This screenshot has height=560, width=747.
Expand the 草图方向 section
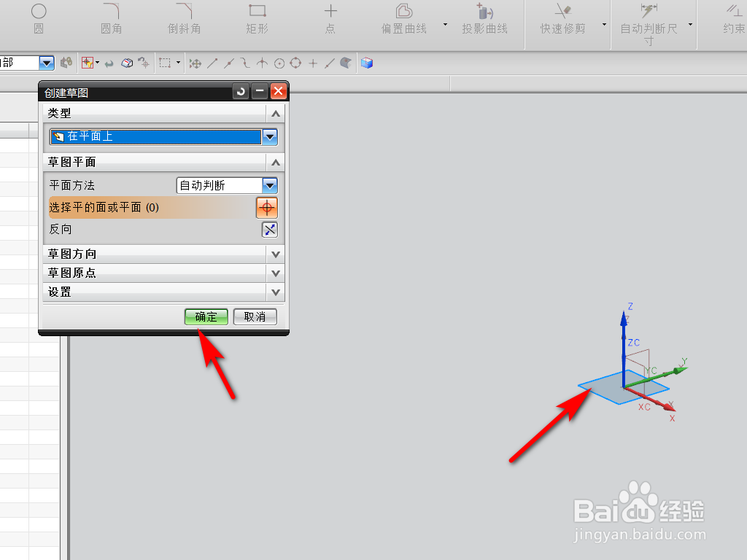(x=275, y=254)
